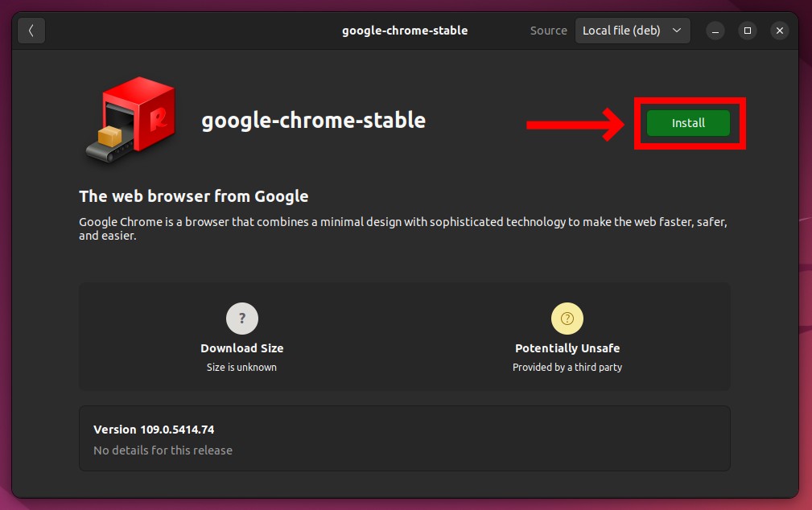Install google-chrome-stable with the green button
The width and height of the screenshot is (812, 510).
click(688, 123)
